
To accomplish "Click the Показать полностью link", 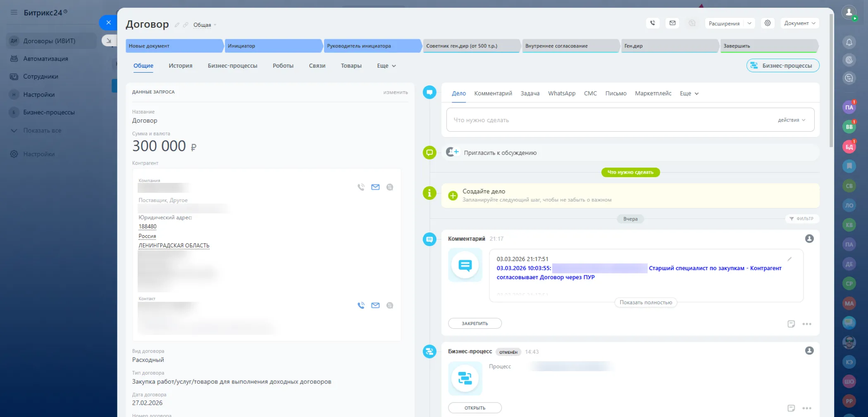I will pos(646,302).
